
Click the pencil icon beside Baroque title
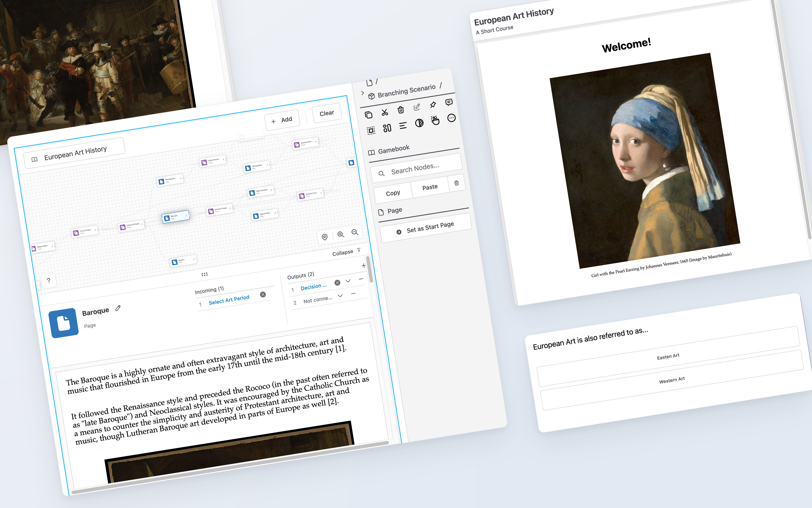[118, 308]
